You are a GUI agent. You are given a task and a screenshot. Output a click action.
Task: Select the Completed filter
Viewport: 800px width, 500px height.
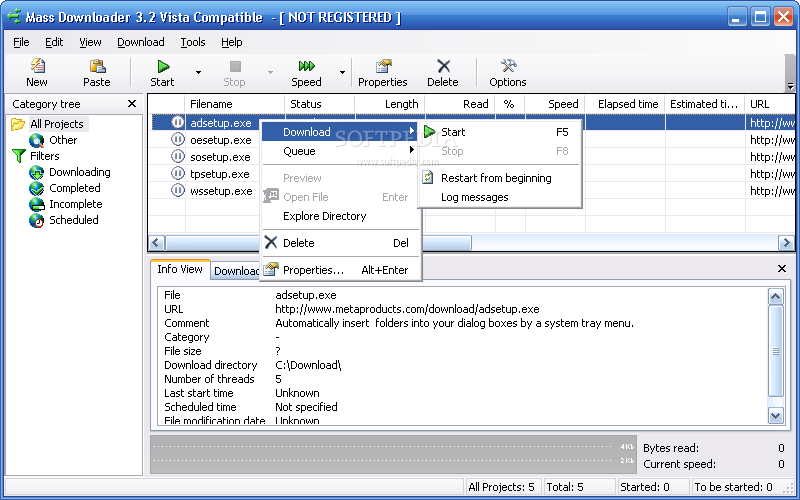[x=74, y=188]
